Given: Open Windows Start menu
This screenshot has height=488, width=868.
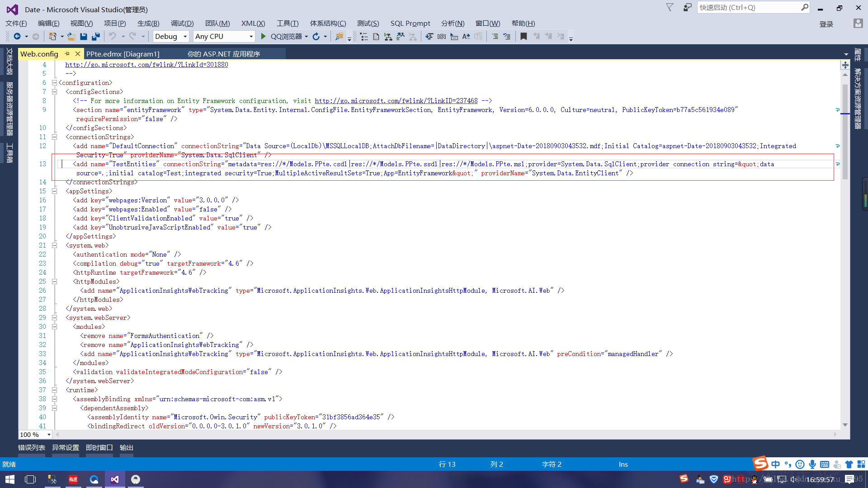Looking at the screenshot, I should tap(10, 479).
